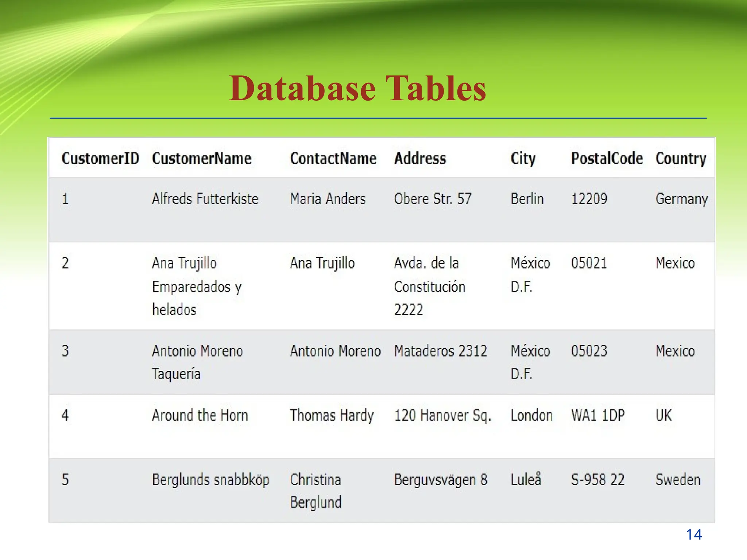Select the Country column header

coord(681,159)
